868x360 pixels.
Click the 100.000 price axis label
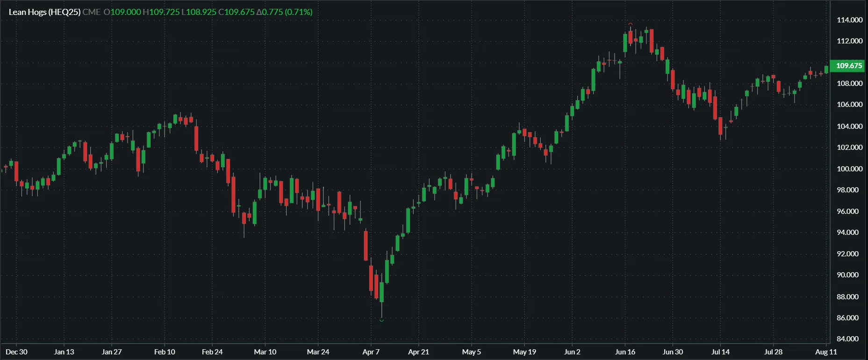click(x=849, y=169)
